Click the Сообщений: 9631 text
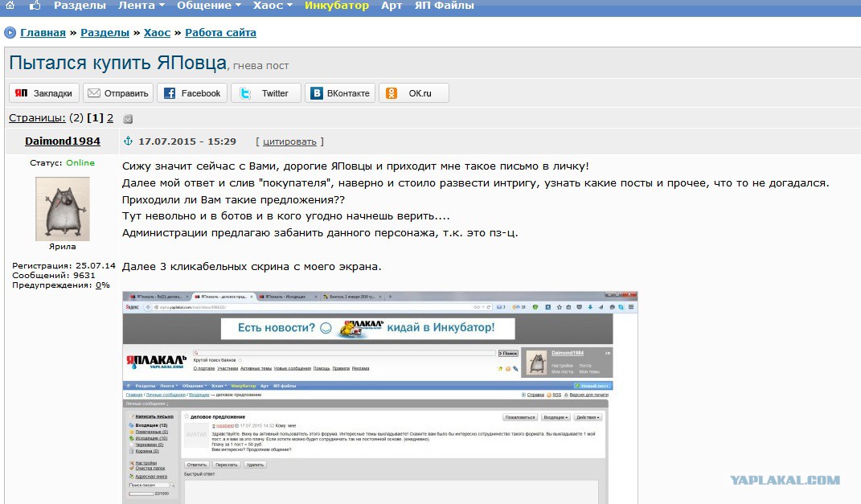This screenshot has width=861, height=504. point(54,276)
